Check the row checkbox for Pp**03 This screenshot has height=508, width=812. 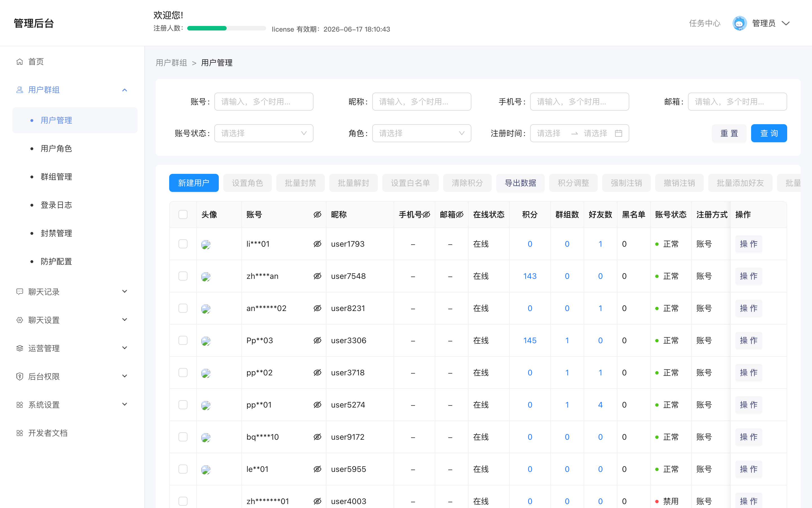click(x=183, y=340)
